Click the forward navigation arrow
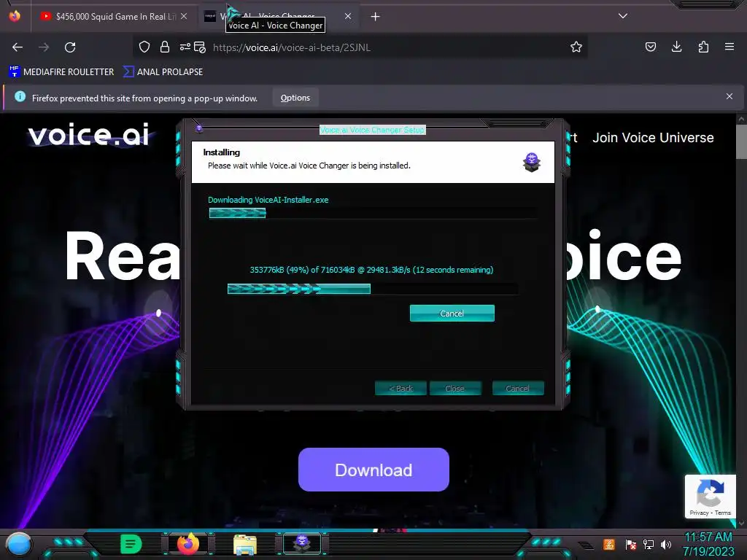This screenshot has width=747, height=560. 44,47
